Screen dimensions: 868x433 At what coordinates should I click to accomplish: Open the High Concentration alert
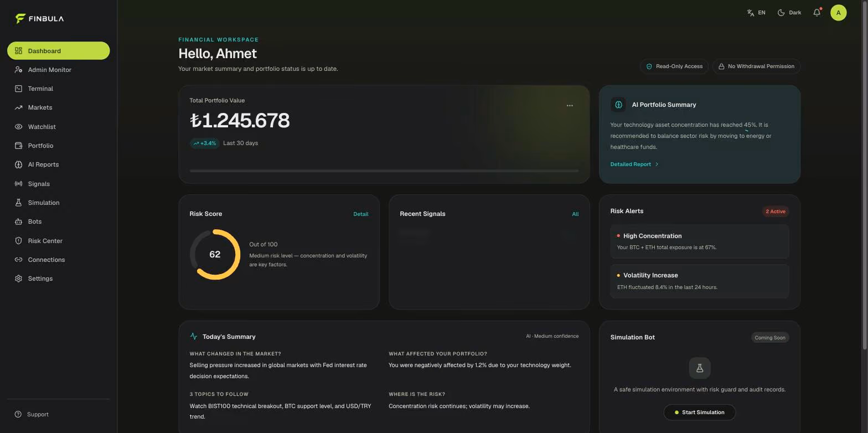click(700, 241)
